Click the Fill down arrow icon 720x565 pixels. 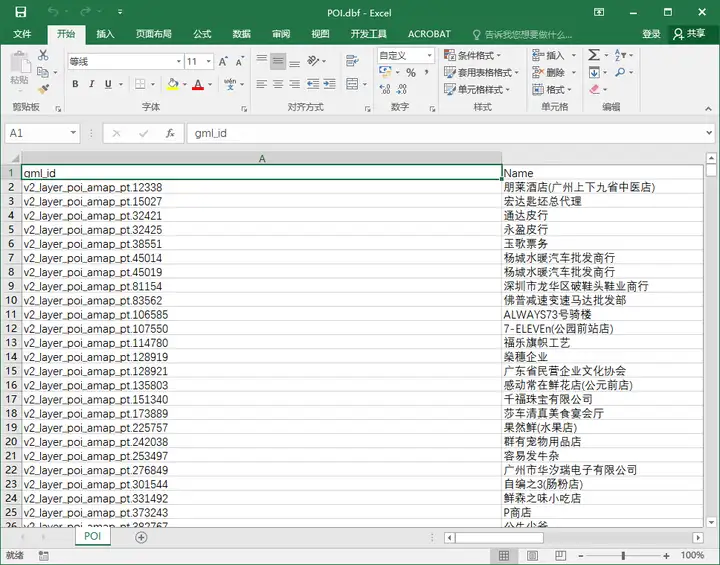point(594,72)
